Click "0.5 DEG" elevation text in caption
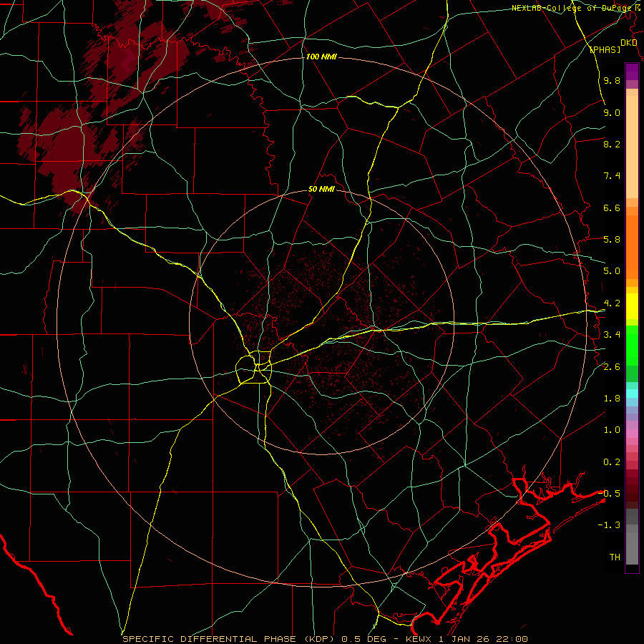Image resolution: width=644 pixels, height=644 pixels. pyautogui.click(x=364, y=639)
